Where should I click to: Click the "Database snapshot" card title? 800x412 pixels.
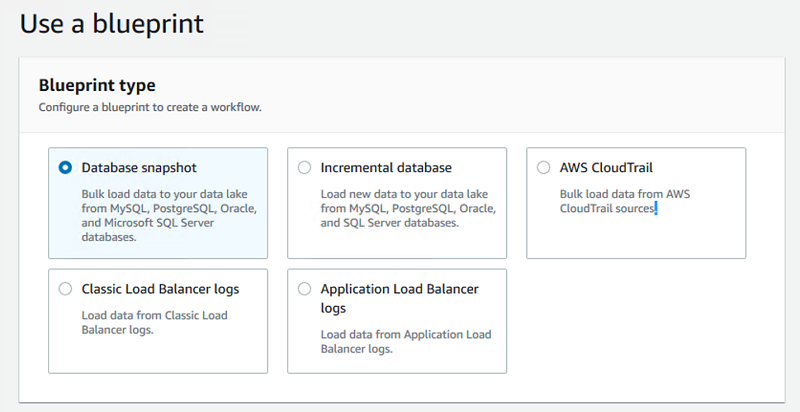(x=137, y=168)
